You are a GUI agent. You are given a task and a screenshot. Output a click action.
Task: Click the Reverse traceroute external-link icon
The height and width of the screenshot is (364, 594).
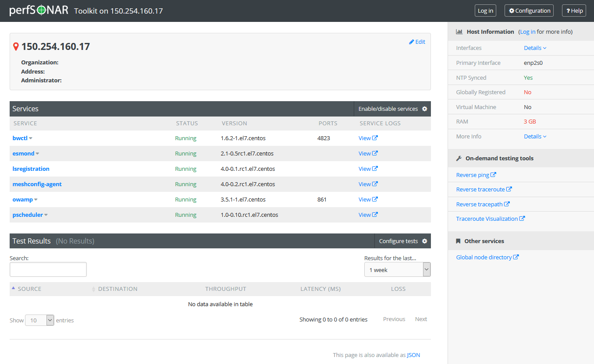pyautogui.click(x=509, y=189)
